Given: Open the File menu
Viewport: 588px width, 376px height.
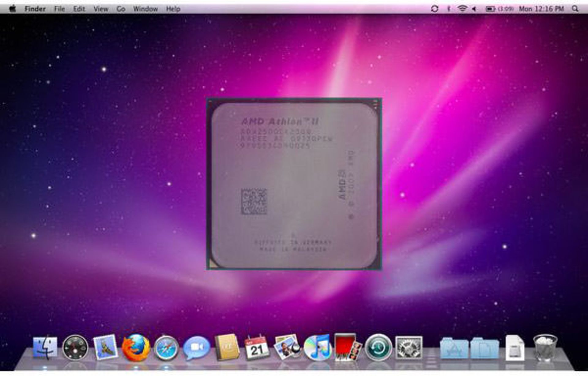Looking at the screenshot, I should pyautogui.click(x=59, y=9).
